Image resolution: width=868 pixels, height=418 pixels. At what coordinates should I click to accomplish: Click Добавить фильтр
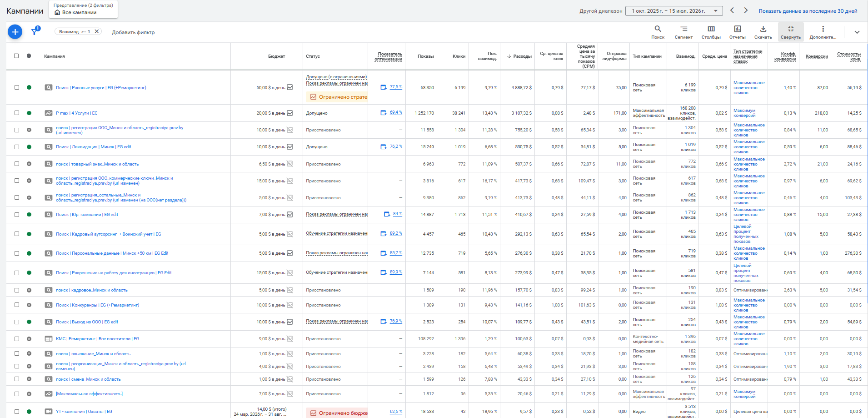(x=133, y=32)
